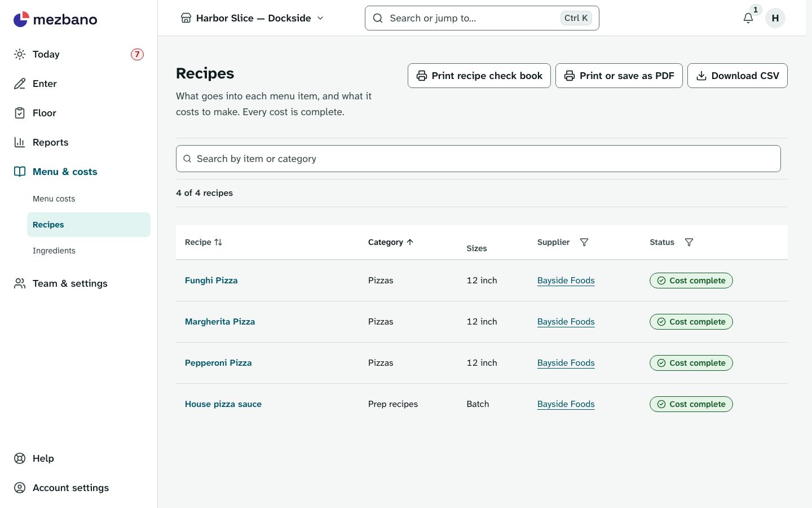Viewport: 812px width, 508px height.
Task: Click the mezbano logo
Action: pyautogui.click(x=55, y=19)
